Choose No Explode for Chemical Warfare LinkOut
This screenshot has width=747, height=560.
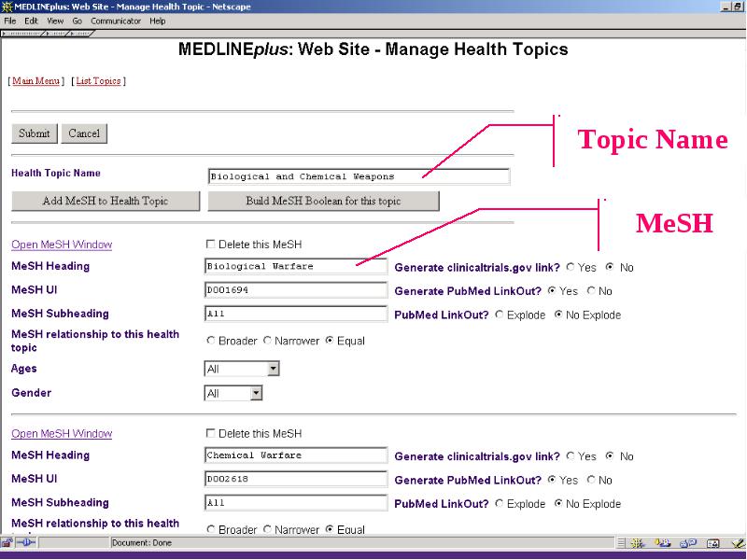pos(558,503)
